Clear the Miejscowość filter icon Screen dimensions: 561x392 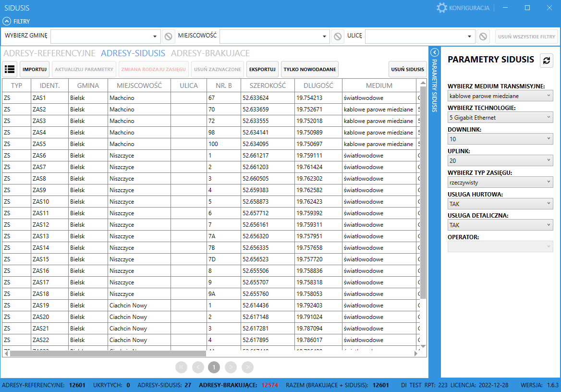tap(337, 37)
